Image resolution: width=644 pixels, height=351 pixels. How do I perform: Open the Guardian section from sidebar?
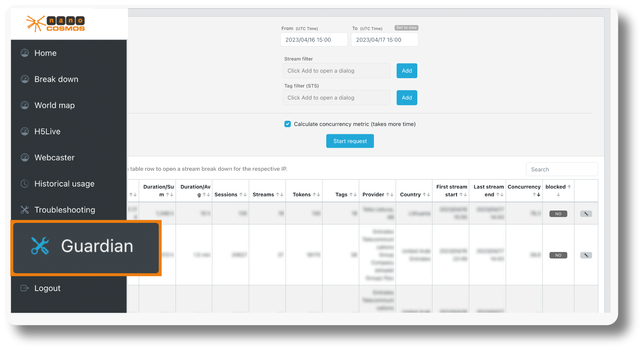pyautogui.click(x=96, y=246)
